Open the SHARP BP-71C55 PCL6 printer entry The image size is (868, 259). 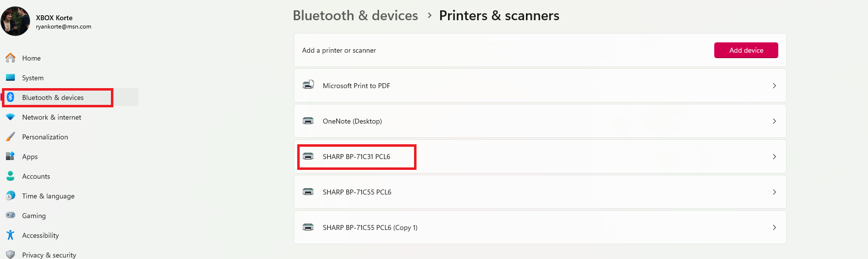[357, 192]
